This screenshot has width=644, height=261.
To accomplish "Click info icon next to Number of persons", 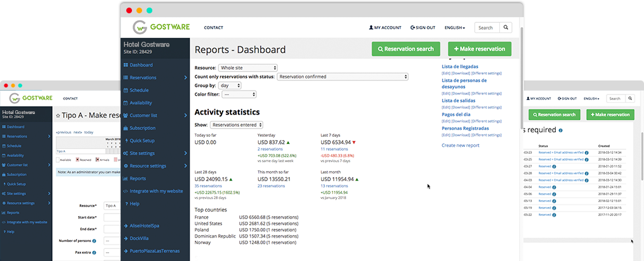I will (94, 241).
